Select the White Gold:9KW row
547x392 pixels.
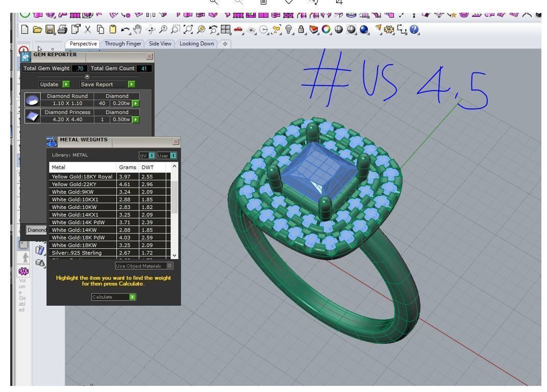tap(110, 192)
